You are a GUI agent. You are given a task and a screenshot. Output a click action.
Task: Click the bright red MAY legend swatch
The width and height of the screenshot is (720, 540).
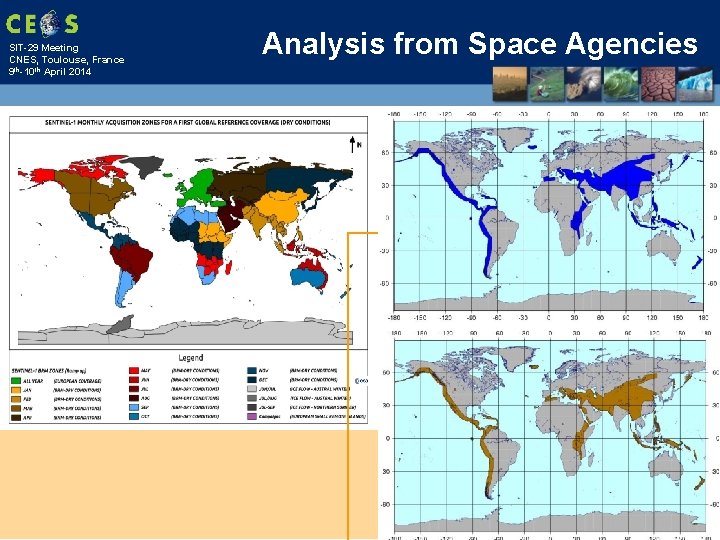coord(134,371)
